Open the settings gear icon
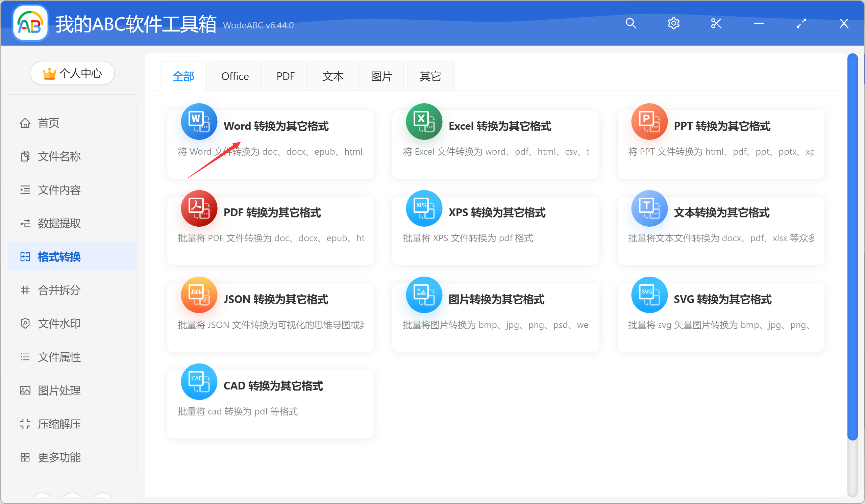 673,23
